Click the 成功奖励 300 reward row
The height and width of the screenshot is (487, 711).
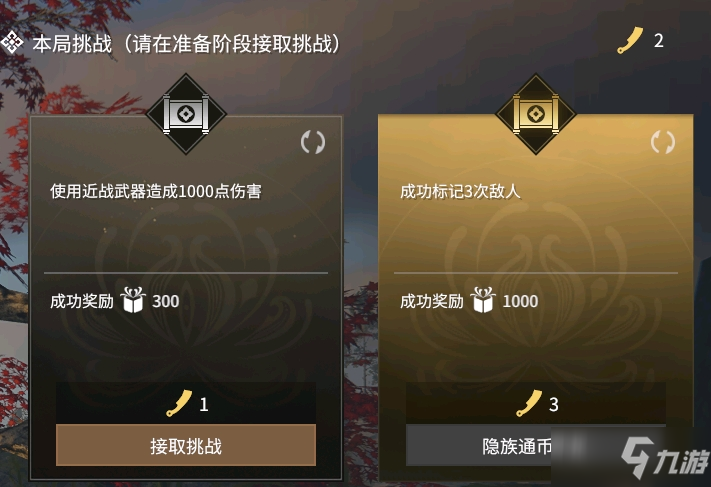(x=115, y=300)
